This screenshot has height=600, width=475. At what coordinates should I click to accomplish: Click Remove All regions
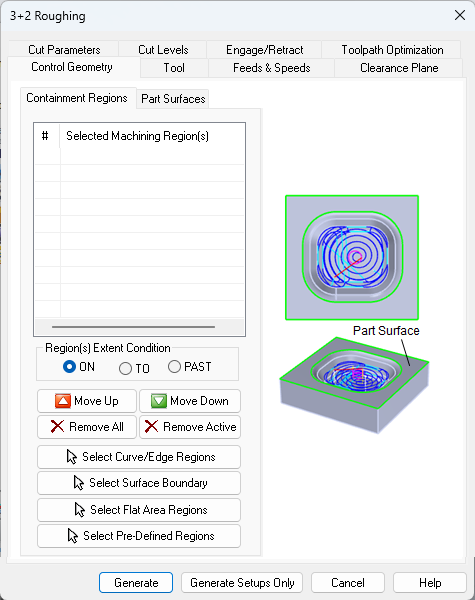click(x=87, y=427)
